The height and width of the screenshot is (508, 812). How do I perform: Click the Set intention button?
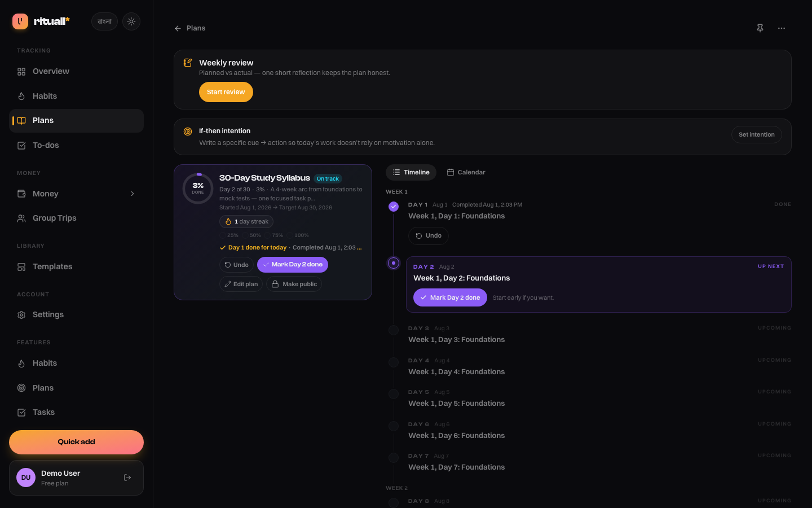[x=757, y=134]
